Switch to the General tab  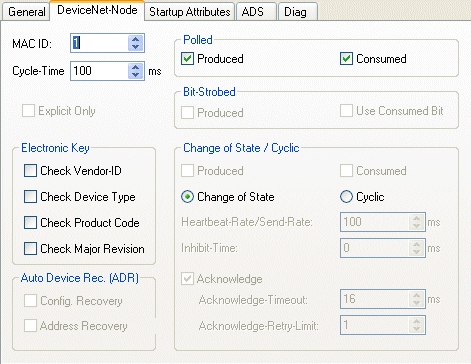point(26,12)
